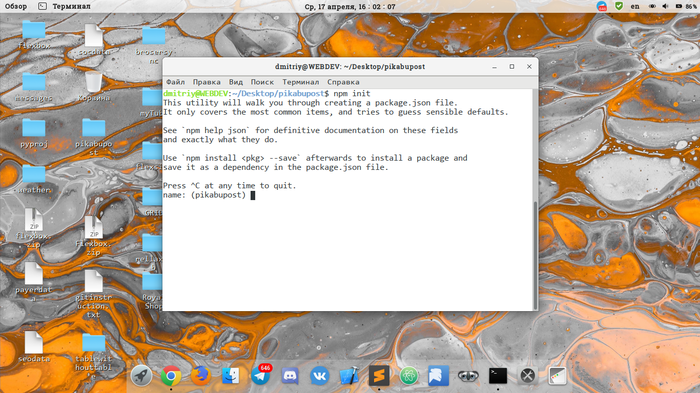Image resolution: width=700 pixels, height=393 pixels.
Task: Open the Atom editor in the dock
Action: click(409, 376)
